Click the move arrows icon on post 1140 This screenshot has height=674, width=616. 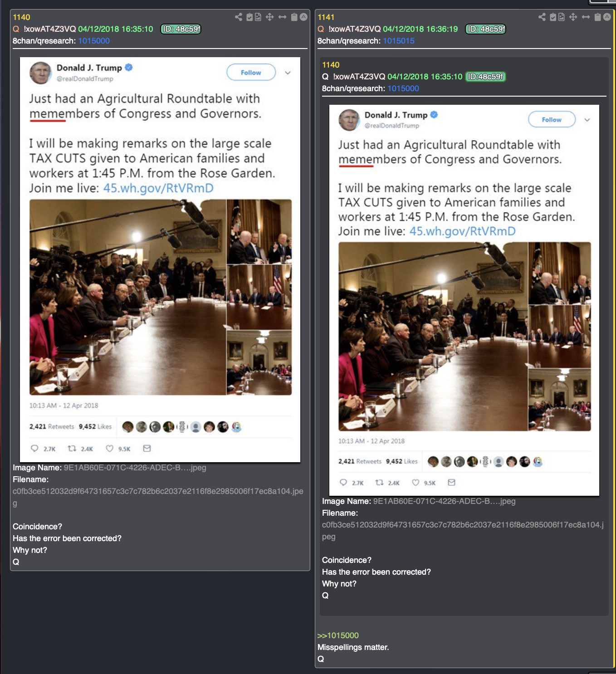[269, 17]
